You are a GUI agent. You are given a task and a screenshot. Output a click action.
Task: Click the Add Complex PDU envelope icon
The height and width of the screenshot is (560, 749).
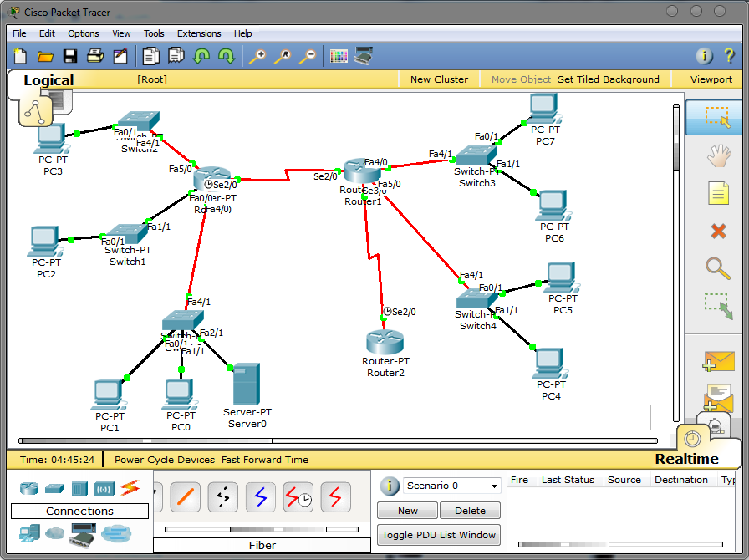click(718, 398)
